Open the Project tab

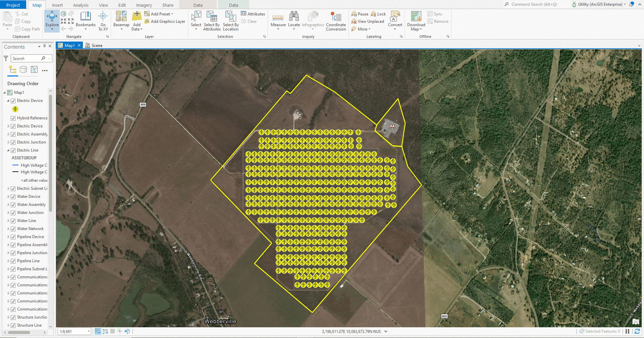(13, 5)
